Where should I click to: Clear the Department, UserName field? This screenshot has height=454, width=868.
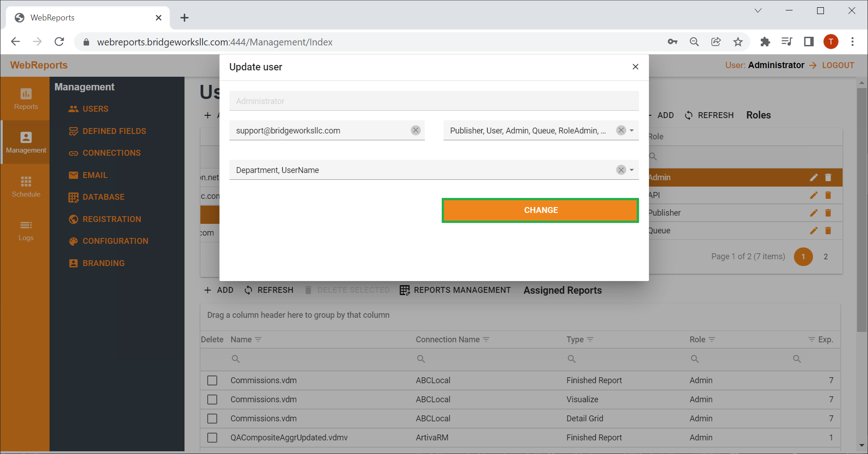coord(621,170)
